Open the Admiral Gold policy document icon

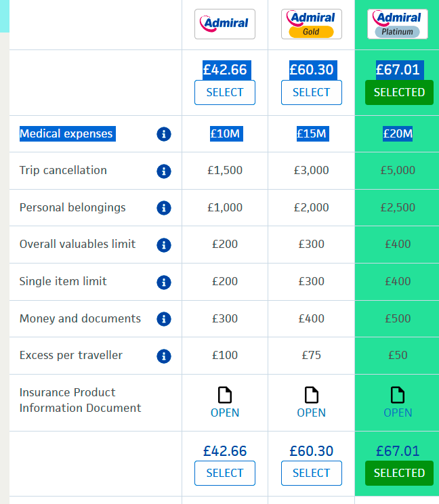tap(311, 395)
